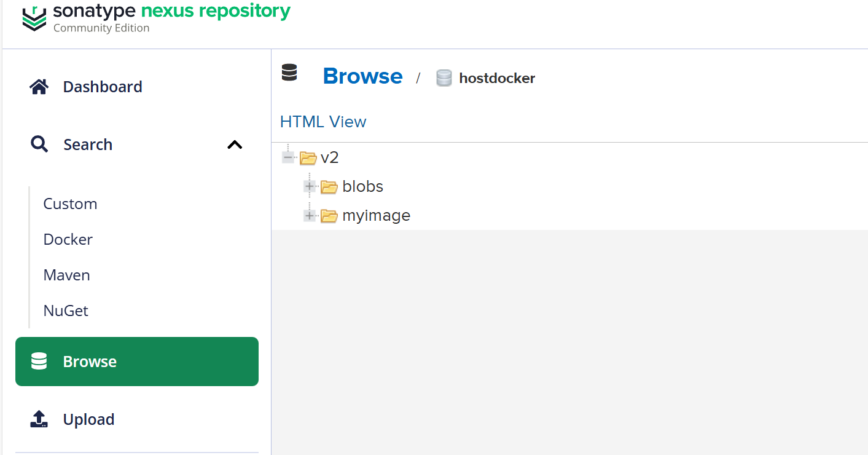Click the Dashboard home icon

coord(39,87)
